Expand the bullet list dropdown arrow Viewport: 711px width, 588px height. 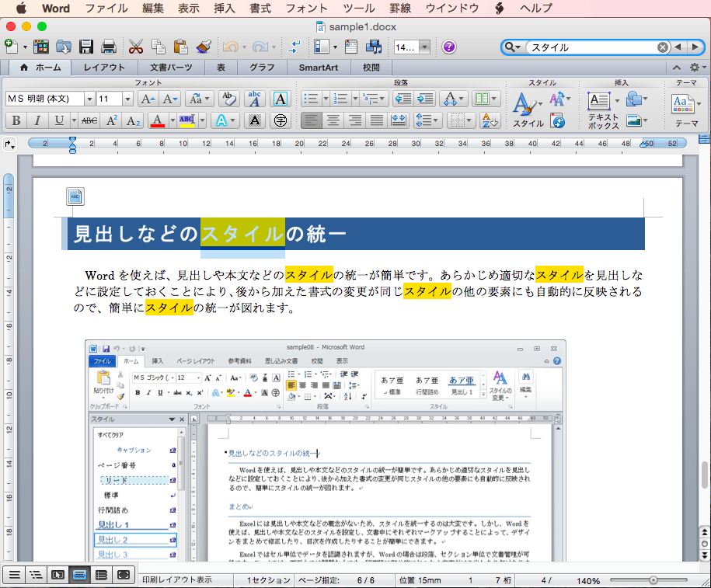(325, 99)
